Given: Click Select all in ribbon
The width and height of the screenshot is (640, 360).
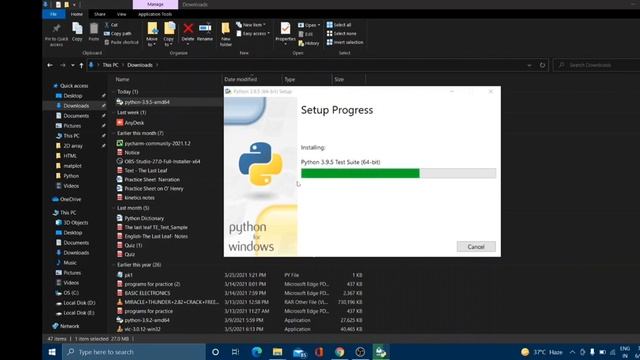Looking at the screenshot, I should [x=339, y=25].
